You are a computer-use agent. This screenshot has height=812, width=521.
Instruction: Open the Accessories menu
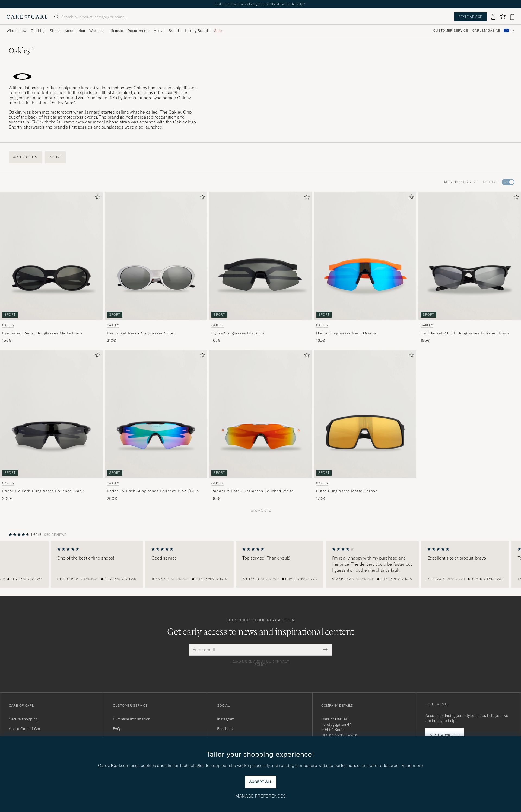point(75,31)
